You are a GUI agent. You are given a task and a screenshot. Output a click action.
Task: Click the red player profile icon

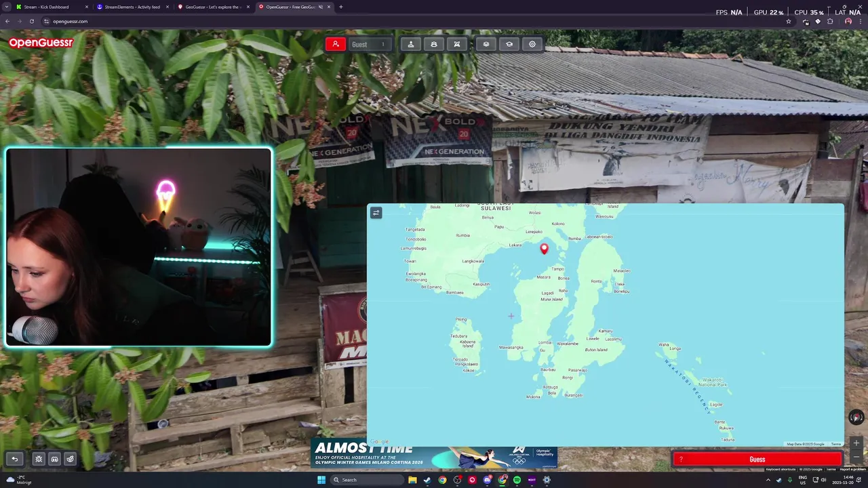click(336, 44)
